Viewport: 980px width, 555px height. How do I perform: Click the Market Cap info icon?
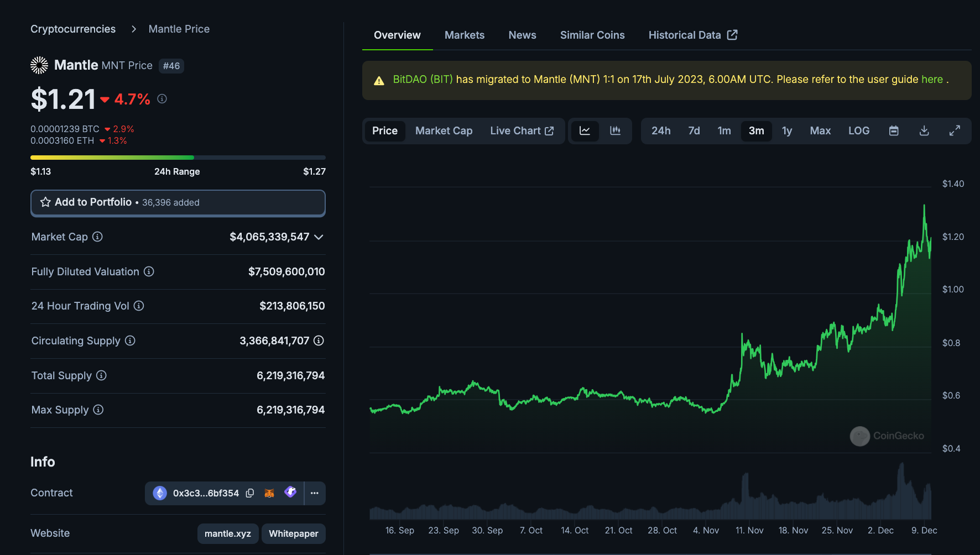pos(97,237)
